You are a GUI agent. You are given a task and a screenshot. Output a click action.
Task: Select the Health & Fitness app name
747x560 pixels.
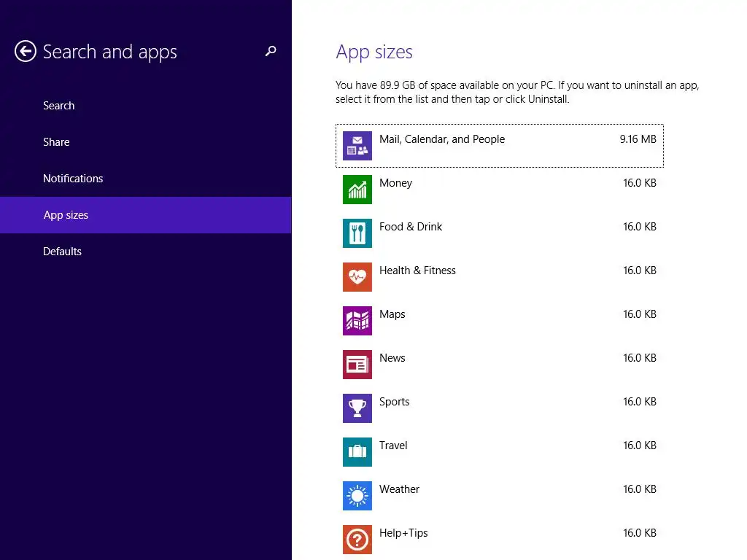(x=417, y=271)
